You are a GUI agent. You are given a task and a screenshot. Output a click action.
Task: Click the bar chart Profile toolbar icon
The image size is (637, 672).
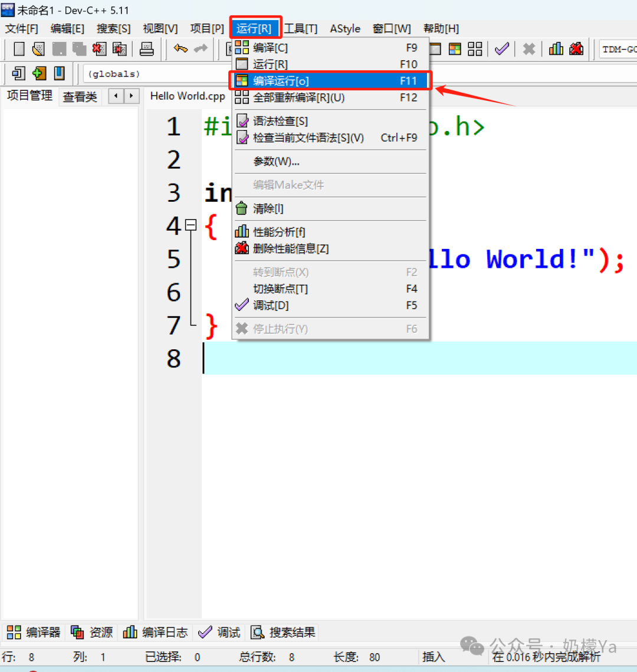coord(556,49)
